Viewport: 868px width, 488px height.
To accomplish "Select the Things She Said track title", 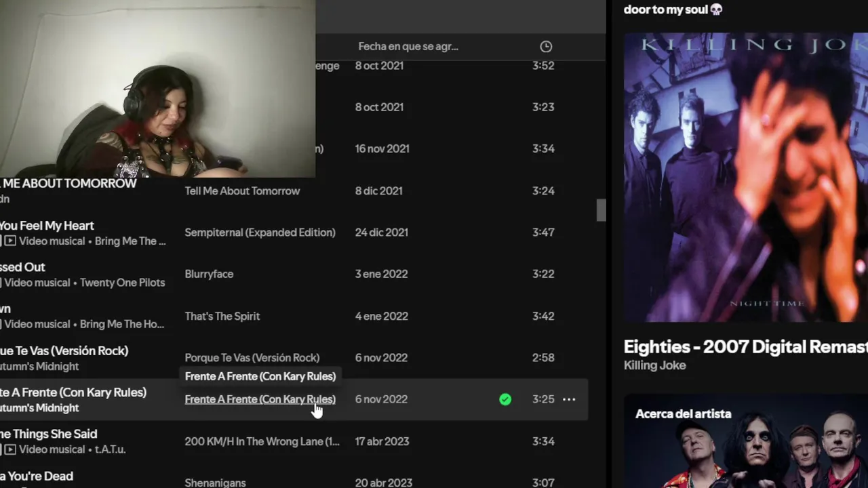I will pyautogui.click(x=49, y=434).
